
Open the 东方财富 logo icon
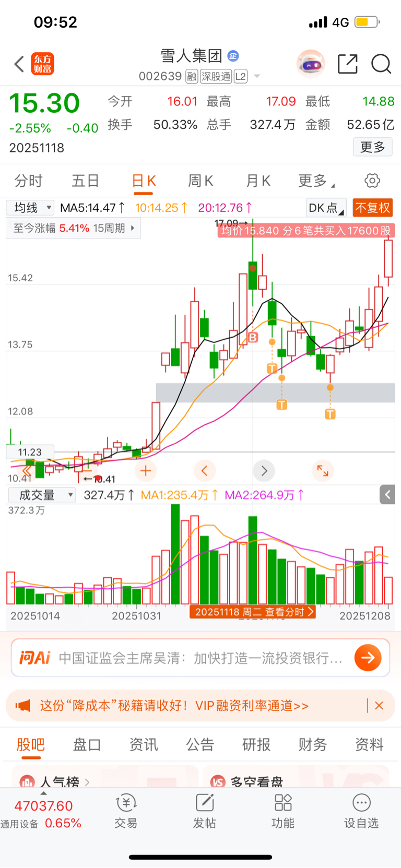point(42,64)
